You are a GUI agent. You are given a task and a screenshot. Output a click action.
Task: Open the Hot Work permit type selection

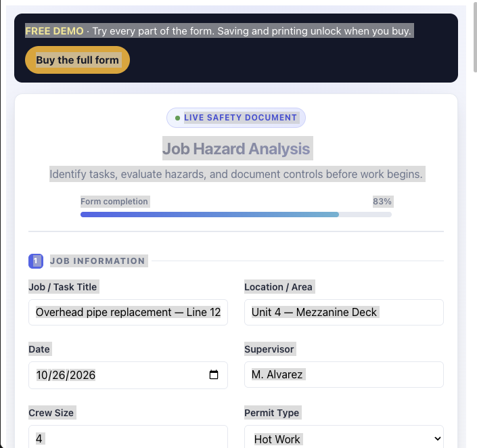(344, 439)
